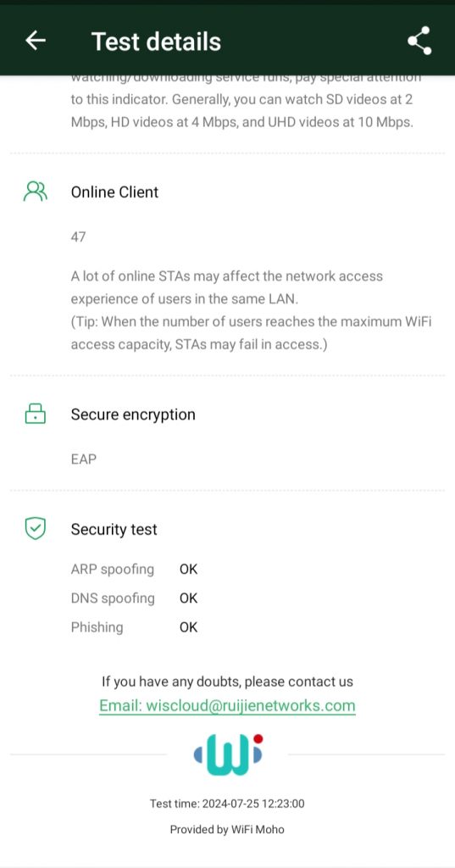
Task: Tap the back arrow in header
Action: click(x=36, y=41)
